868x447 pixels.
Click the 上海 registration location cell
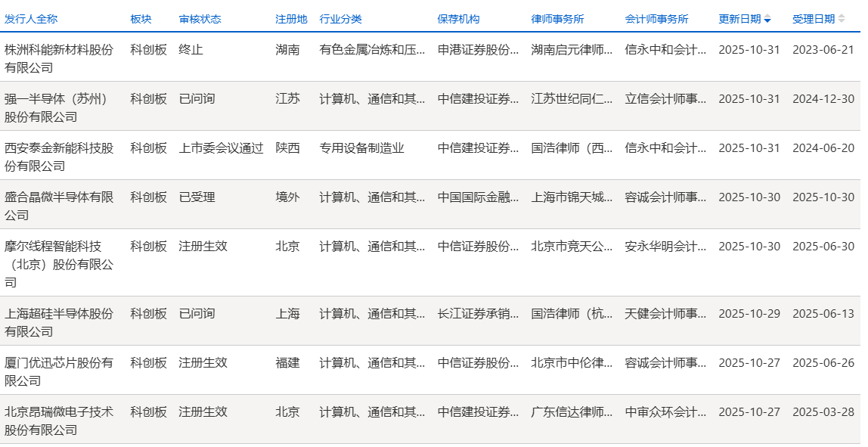click(x=288, y=314)
